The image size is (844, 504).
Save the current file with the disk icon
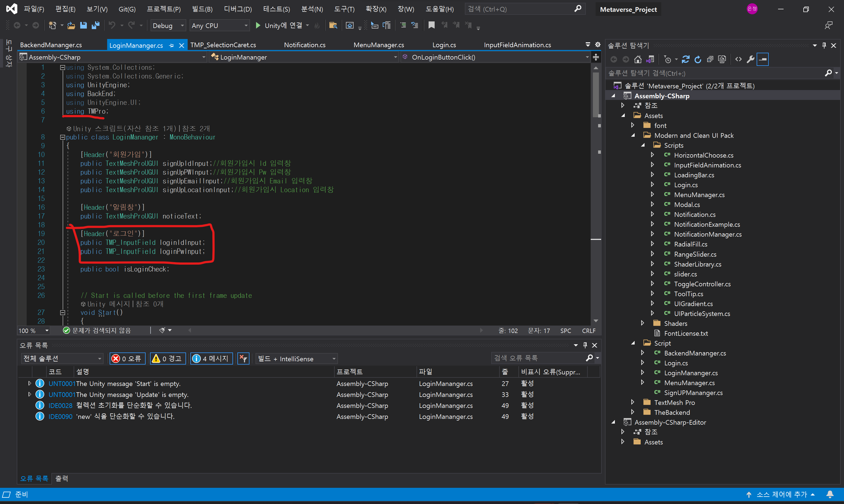(x=83, y=26)
